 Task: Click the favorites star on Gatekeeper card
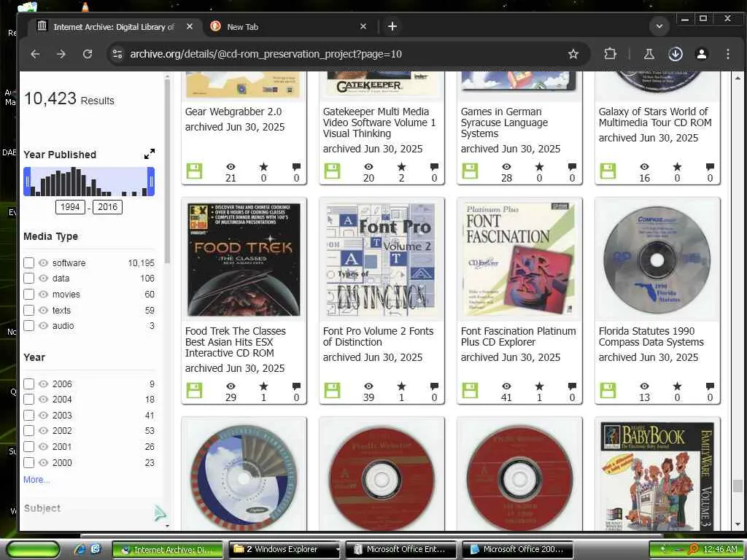[x=402, y=167]
